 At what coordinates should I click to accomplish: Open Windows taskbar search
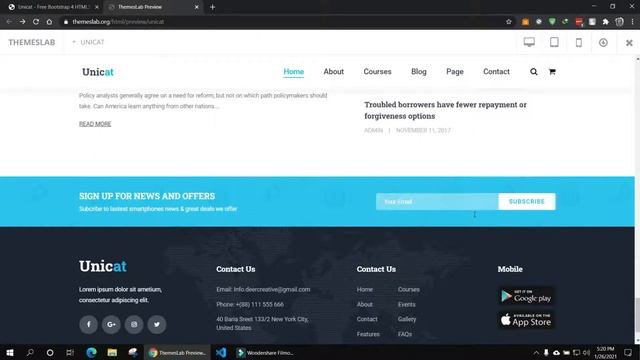point(30,352)
